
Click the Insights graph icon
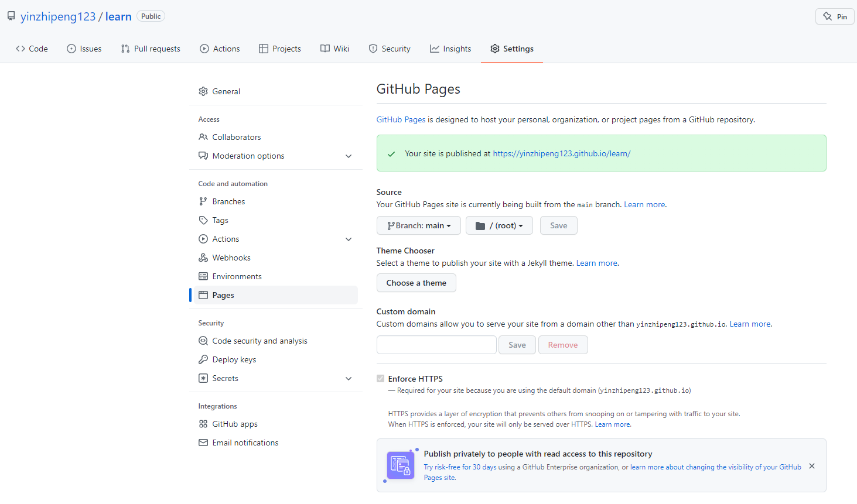(x=435, y=49)
